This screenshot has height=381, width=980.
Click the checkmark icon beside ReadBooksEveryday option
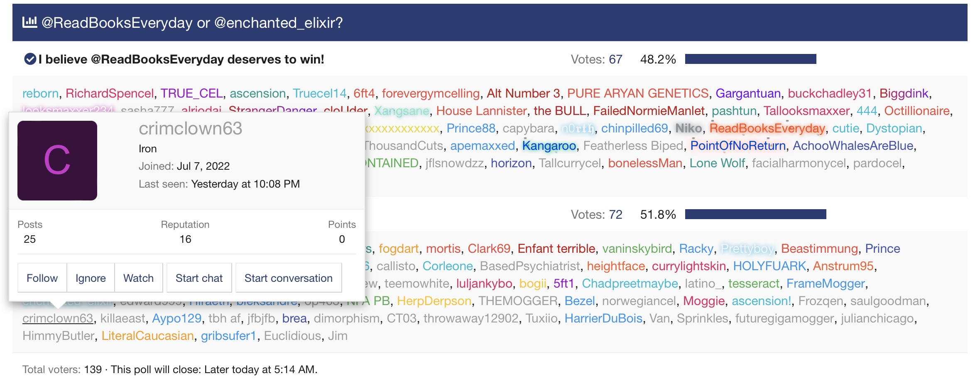pyautogui.click(x=30, y=59)
